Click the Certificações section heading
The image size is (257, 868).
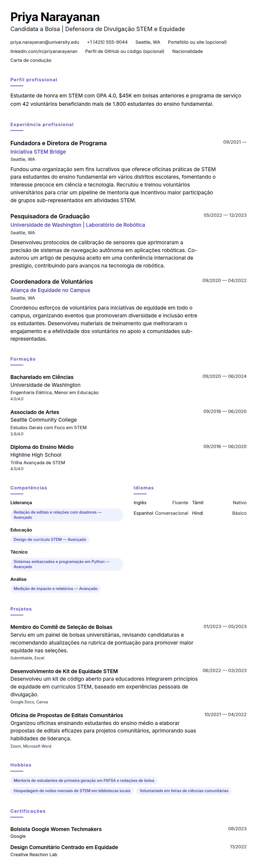click(x=28, y=811)
